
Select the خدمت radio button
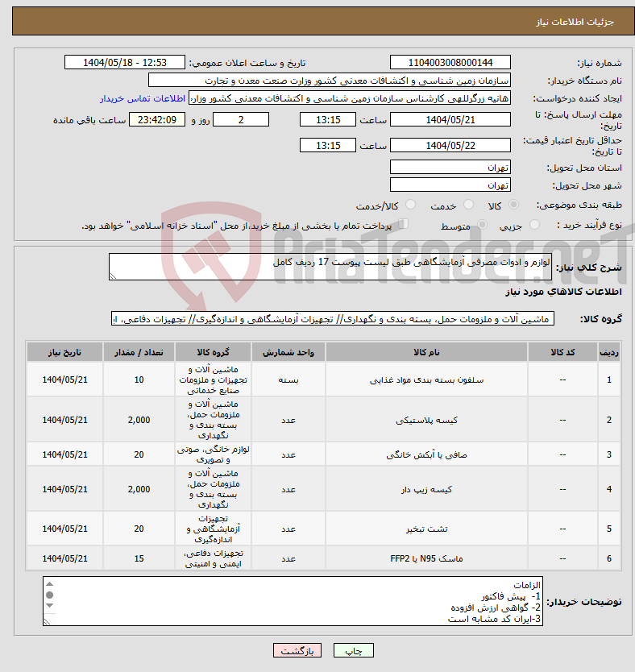click(468, 205)
